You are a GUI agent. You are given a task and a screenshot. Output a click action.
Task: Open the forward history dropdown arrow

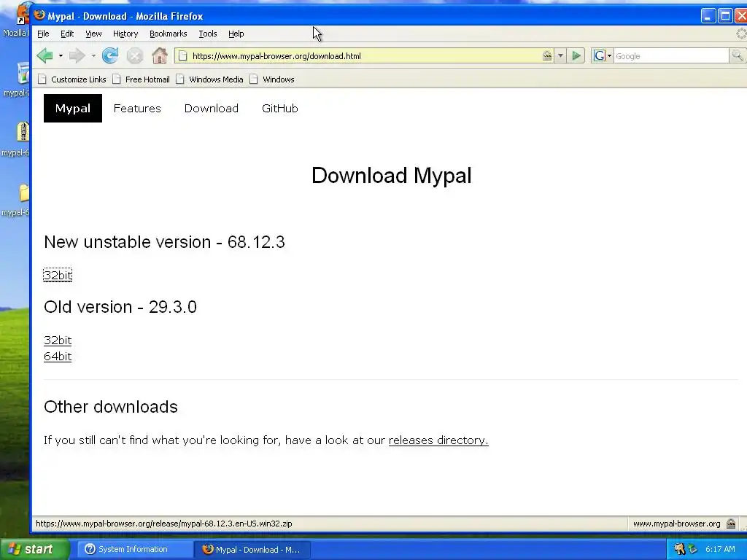tap(93, 55)
